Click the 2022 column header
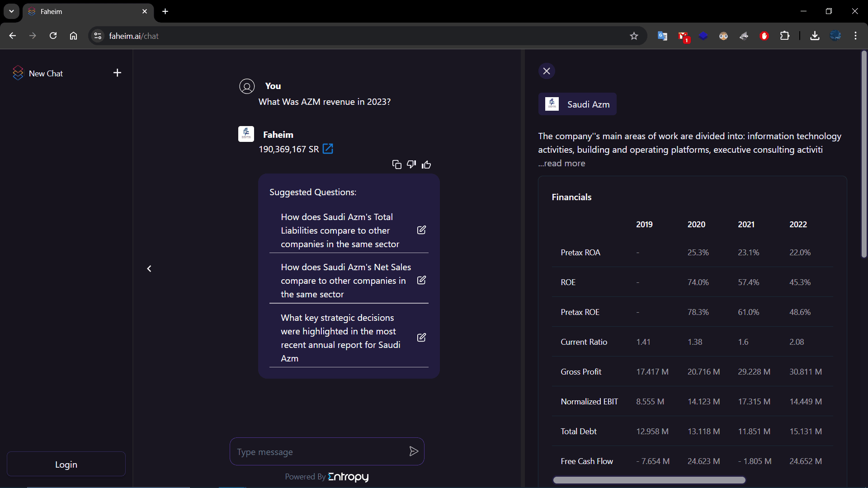The image size is (868, 488). pos(798,225)
